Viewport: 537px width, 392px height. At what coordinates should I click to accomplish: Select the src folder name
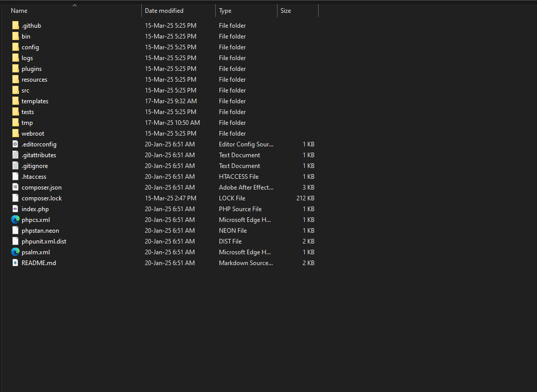pyautogui.click(x=25, y=90)
